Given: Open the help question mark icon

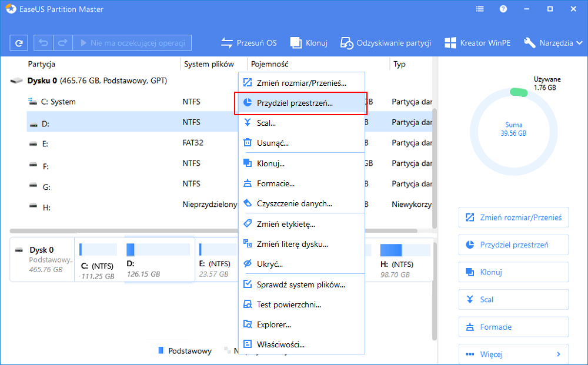Looking at the screenshot, I should coord(503,9).
